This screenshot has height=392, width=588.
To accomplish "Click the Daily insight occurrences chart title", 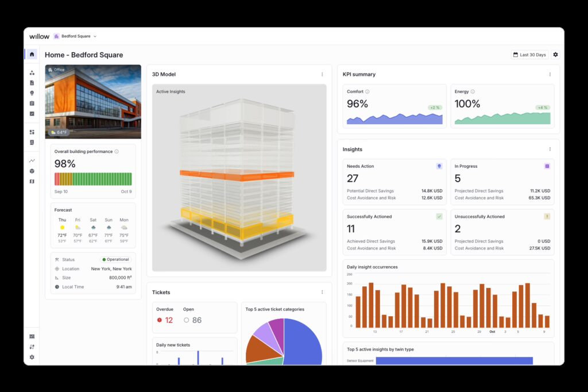I will tap(372, 267).
